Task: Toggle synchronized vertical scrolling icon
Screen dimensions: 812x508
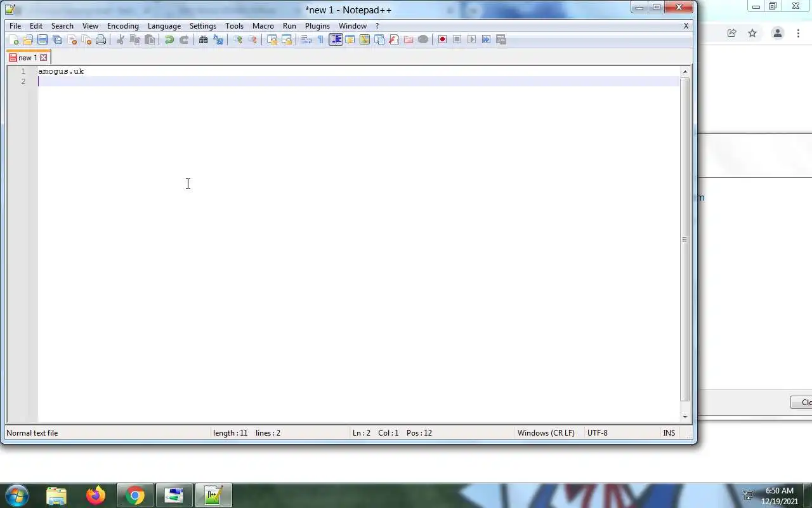Action: pos(272,39)
